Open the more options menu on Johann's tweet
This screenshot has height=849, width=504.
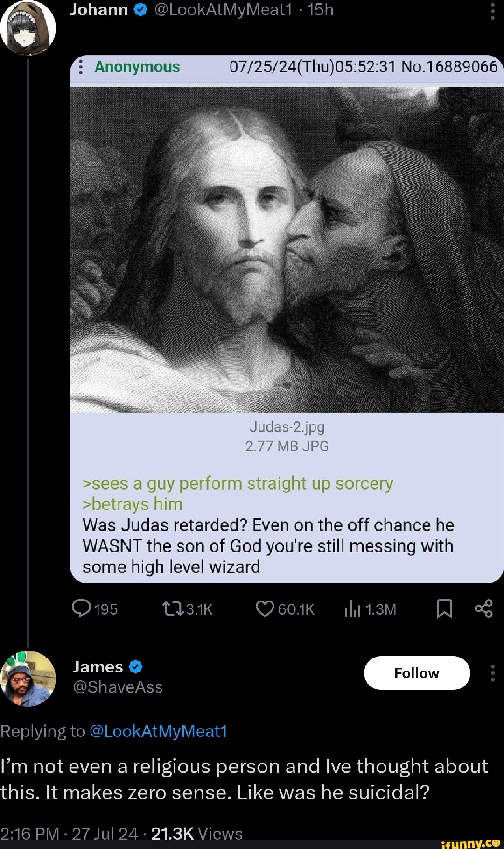tap(492, 11)
